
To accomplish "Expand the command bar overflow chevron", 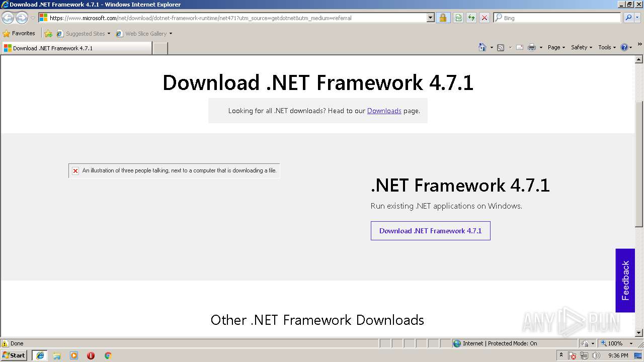I will [640, 44].
